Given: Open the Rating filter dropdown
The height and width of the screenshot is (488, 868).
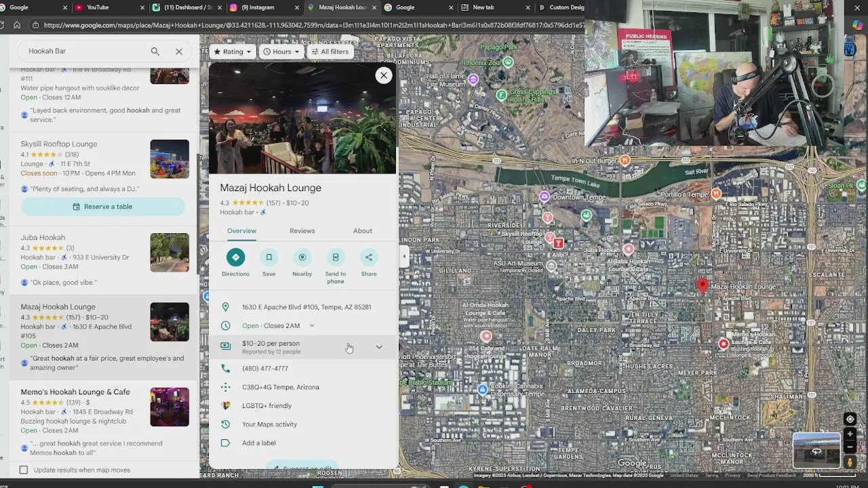Looking at the screenshot, I should click(x=233, y=52).
